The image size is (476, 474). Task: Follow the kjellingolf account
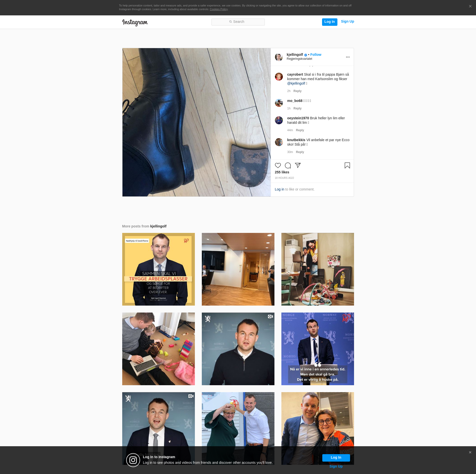pos(316,55)
